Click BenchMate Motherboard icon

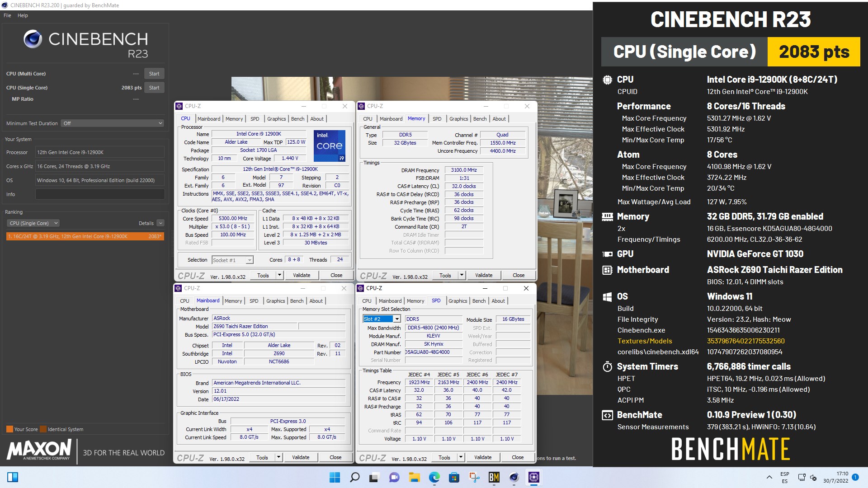(607, 270)
